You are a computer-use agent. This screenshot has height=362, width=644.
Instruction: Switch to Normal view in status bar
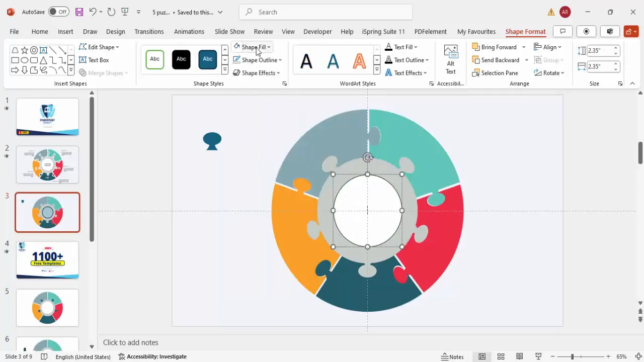482,356
